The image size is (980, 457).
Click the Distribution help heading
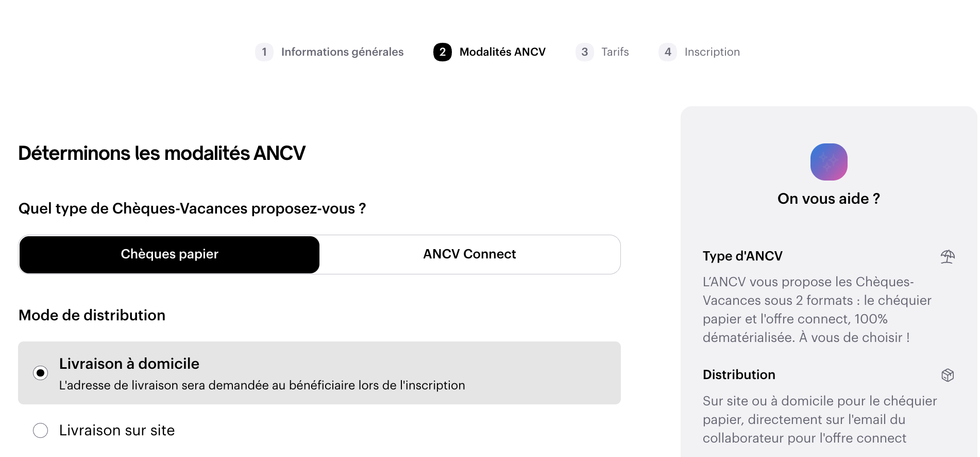739,375
